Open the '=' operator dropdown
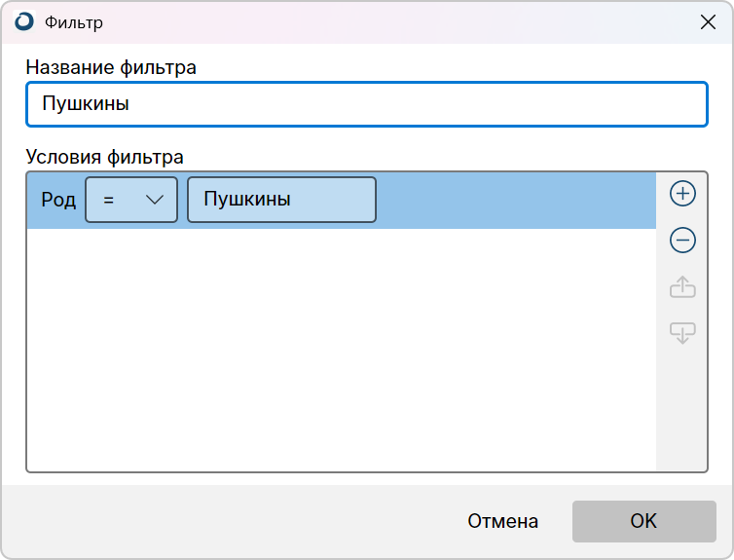Image resolution: width=734 pixels, height=560 pixels. pos(131,200)
